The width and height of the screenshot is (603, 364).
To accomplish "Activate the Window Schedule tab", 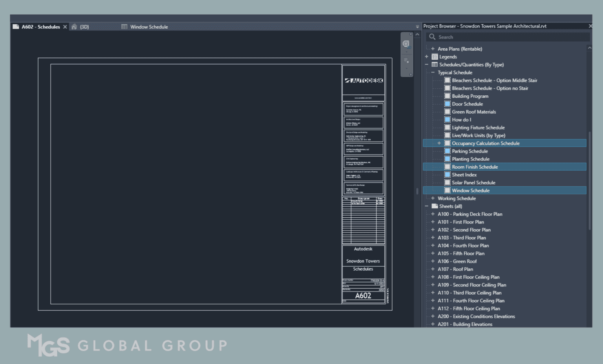I will [149, 27].
